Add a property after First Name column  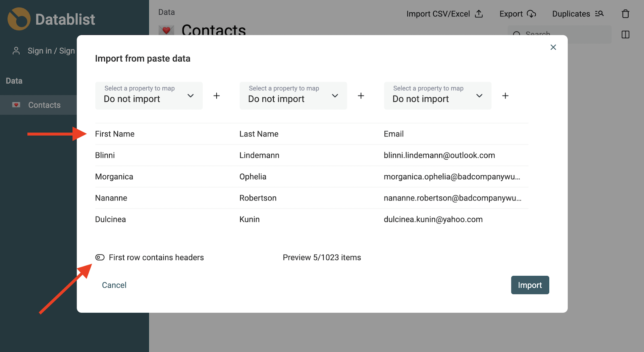(217, 96)
